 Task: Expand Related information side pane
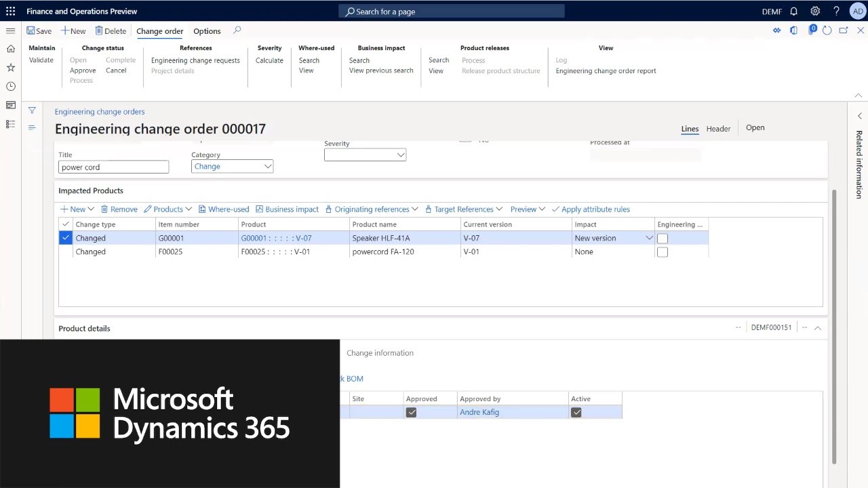[x=859, y=116]
